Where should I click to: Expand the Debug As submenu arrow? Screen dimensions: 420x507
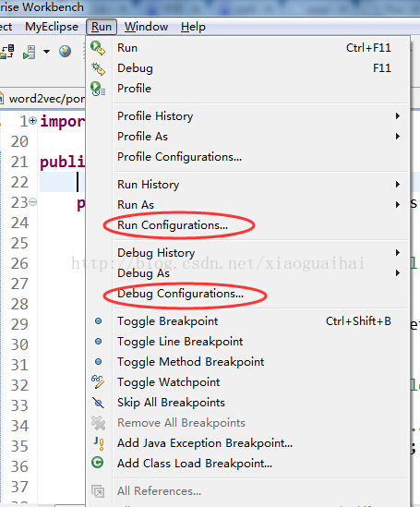point(398,273)
